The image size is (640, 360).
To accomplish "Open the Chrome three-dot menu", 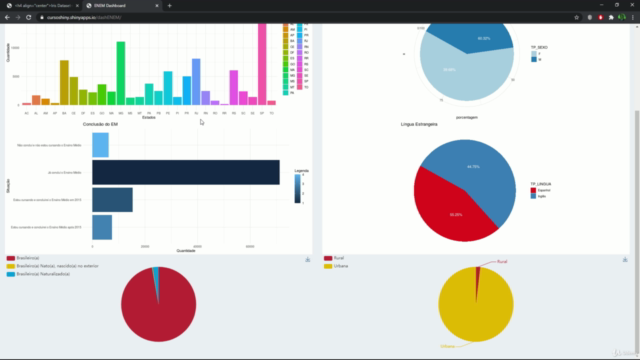I will point(633,18).
